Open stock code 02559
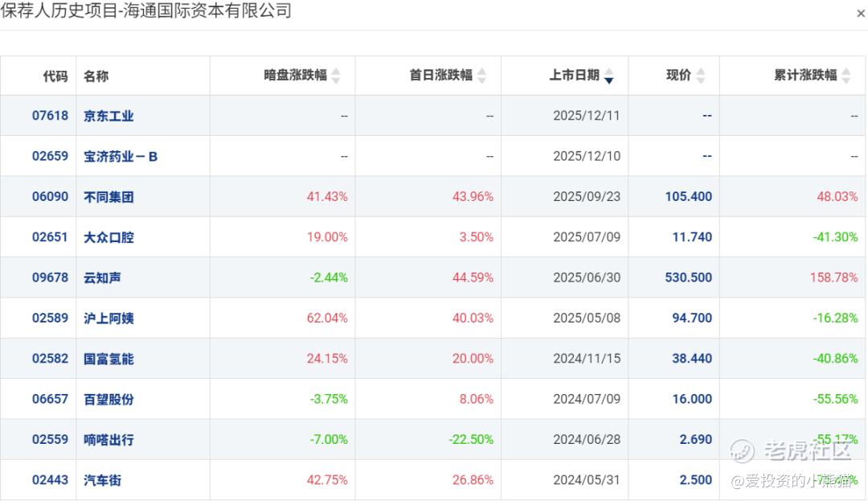Viewport: 868px width, 501px height. point(50,439)
